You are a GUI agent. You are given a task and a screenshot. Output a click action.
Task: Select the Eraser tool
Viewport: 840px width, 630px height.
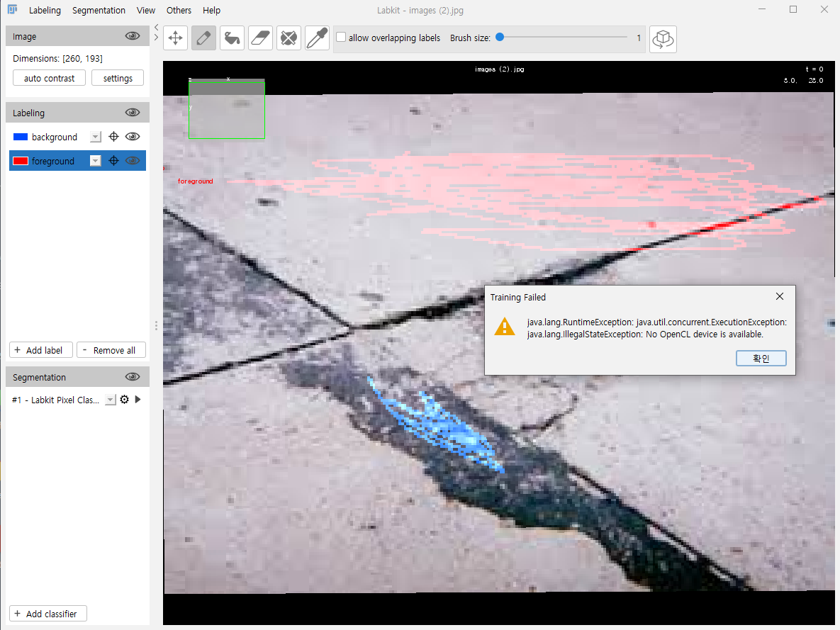click(x=260, y=38)
